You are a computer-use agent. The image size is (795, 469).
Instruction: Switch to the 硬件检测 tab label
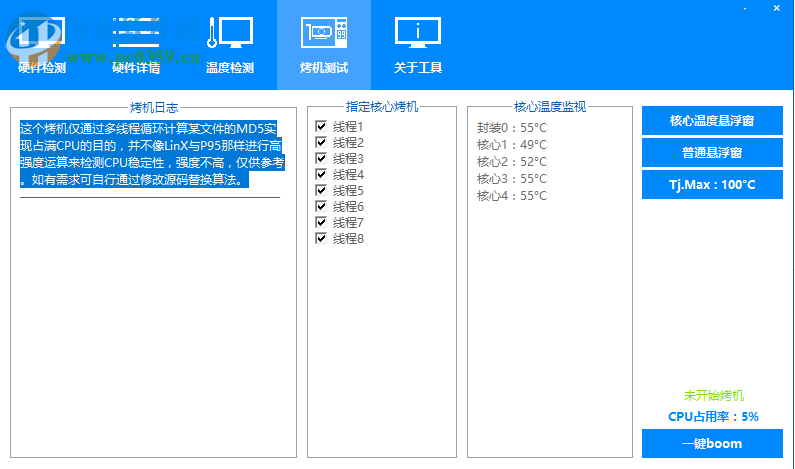click(x=42, y=67)
